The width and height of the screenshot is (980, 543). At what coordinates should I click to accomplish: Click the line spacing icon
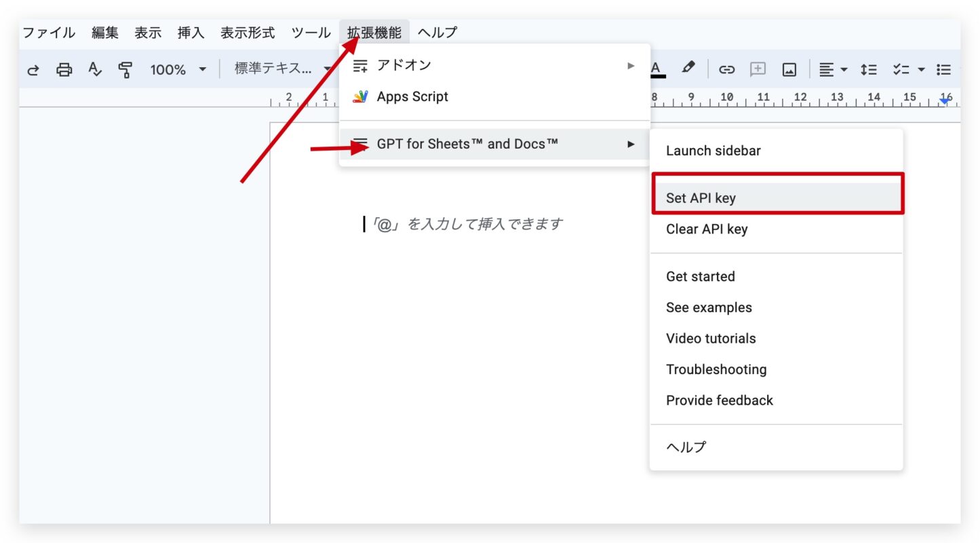(869, 69)
